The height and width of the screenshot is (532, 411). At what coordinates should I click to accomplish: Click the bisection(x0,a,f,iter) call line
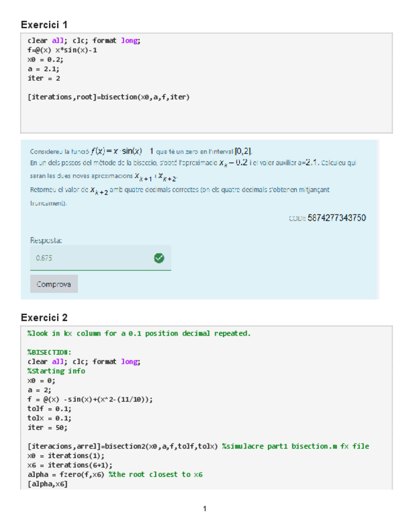pos(109,97)
